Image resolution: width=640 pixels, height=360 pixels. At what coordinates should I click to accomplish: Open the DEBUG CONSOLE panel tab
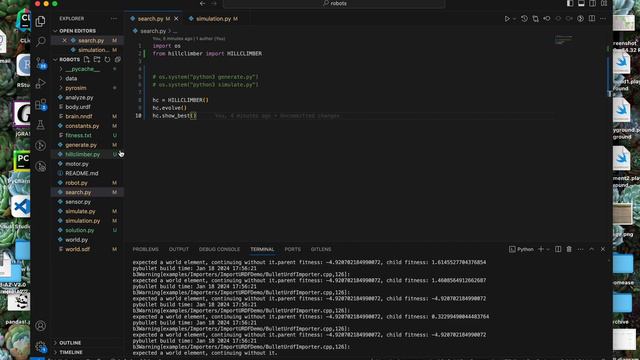[x=219, y=249]
